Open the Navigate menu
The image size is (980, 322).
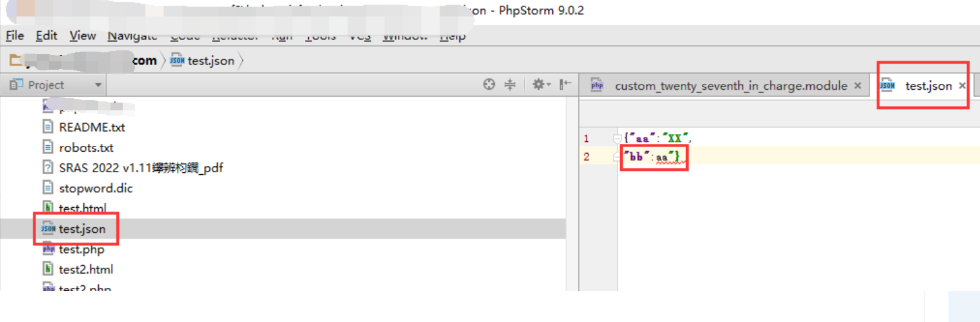click(x=132, y=36)
